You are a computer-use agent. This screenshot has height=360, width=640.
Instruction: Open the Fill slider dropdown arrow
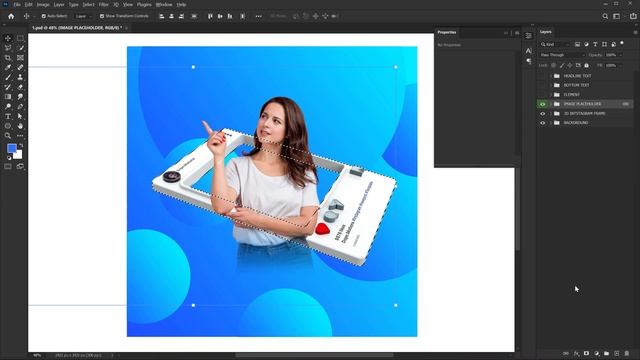[621, 65]
